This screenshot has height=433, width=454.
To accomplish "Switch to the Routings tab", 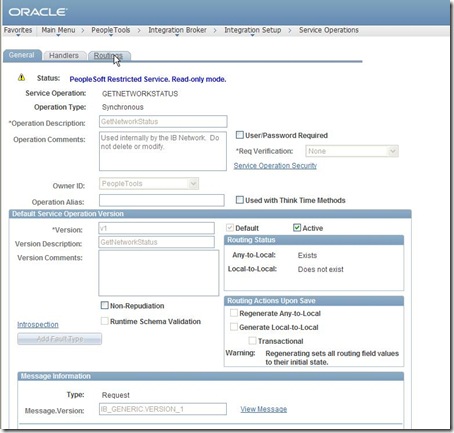I will (108, 56).
